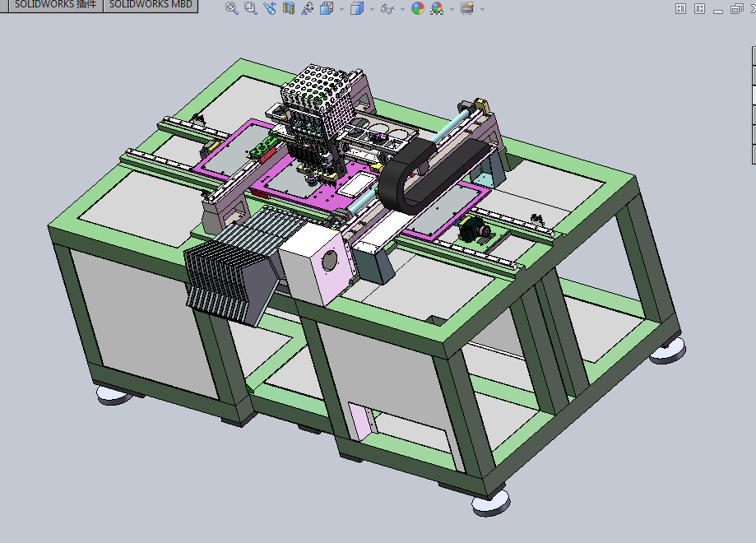Select the Zoom to Area tool
This screenshot has height=543, width=756.
pos(251,8)
